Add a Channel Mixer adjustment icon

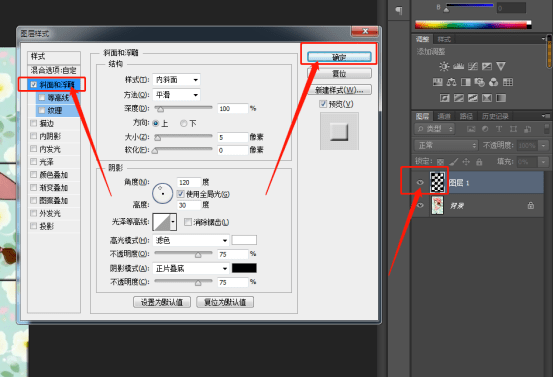point(494,82)
